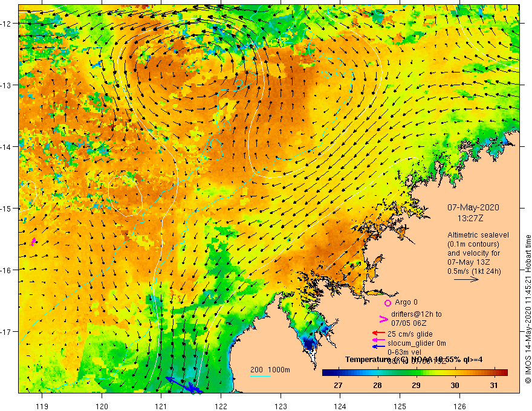The width and height of the screenshot is (532, 411).
Task: Click the (0.1m contours) text
Action: point(473,244)
